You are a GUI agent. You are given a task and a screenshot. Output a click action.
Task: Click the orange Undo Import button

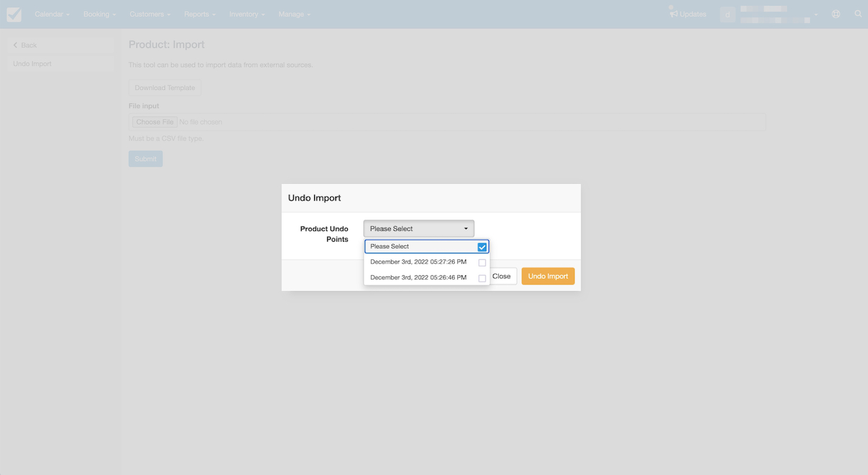pos(548,276)
